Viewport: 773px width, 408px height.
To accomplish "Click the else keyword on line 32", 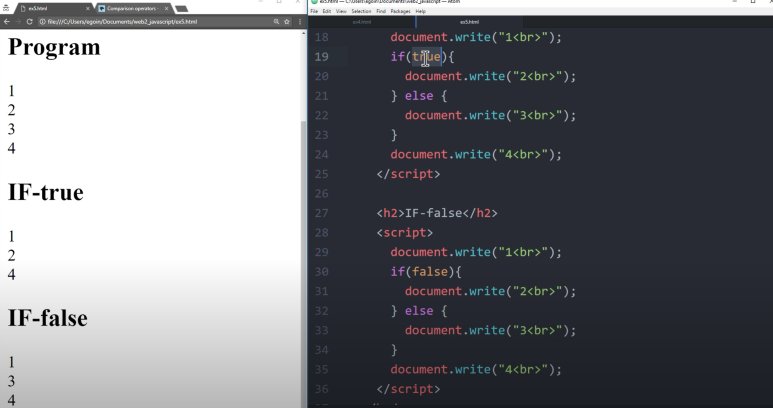I will tap(419, 310).
